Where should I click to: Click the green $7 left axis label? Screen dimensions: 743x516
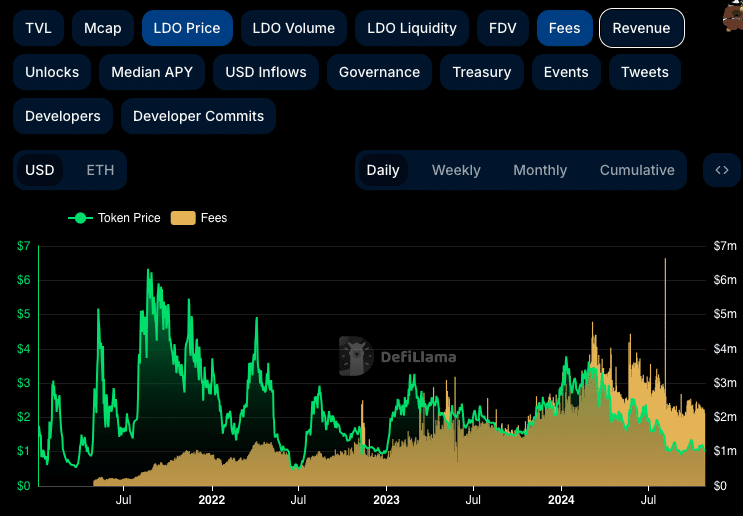[24, 246]
